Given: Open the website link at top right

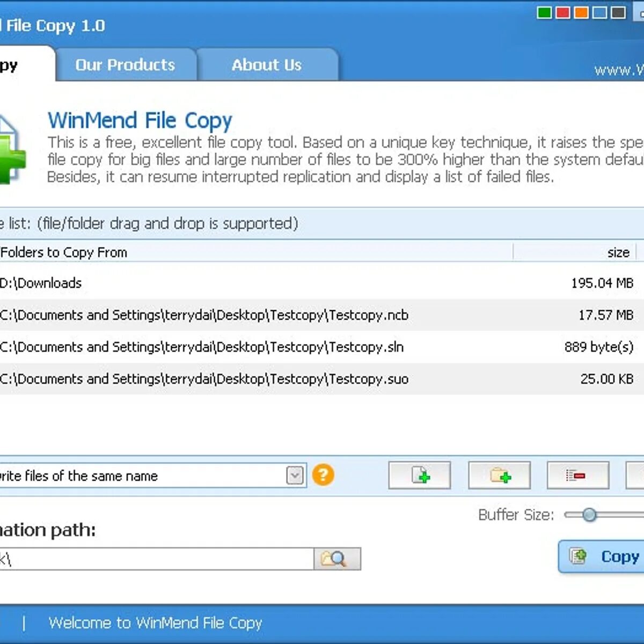Looking at the screenshot, I should coord(619,70).
